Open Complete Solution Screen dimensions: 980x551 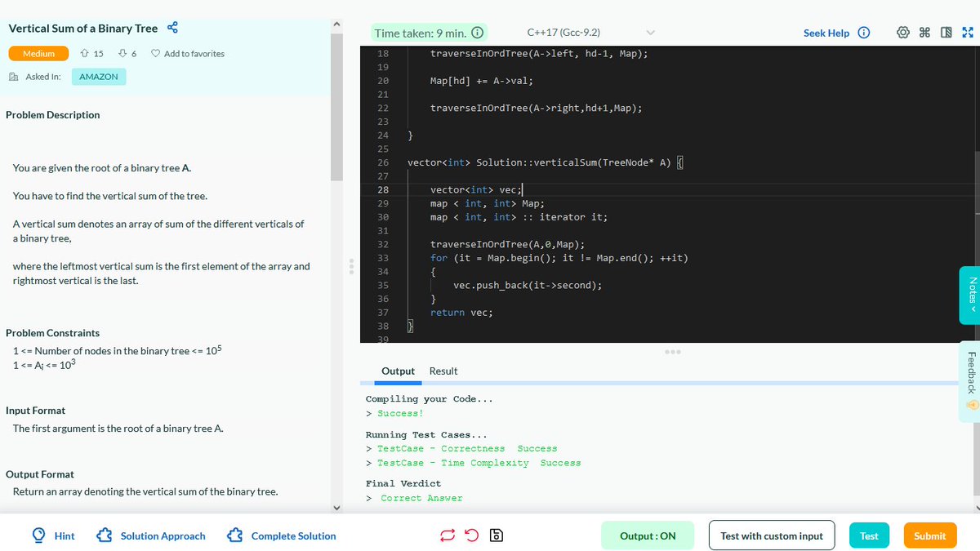(294, 536)
